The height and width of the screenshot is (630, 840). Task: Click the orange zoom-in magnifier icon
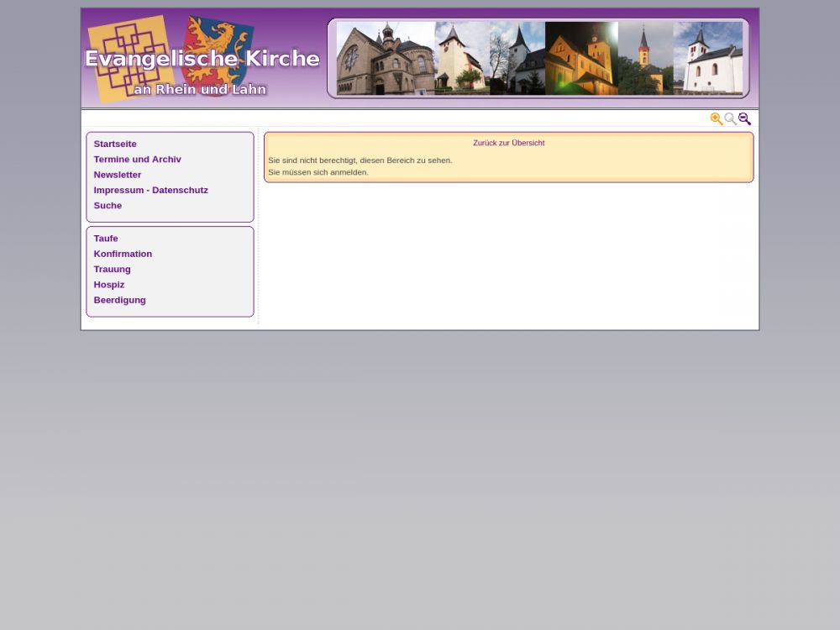pyautogui.click(x=716, y=119)
